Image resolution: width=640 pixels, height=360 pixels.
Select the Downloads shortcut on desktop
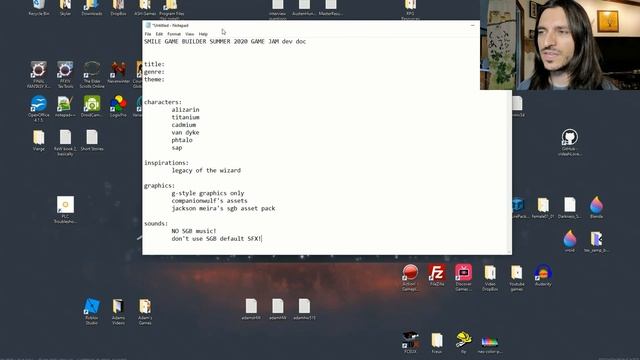[92, 8]
